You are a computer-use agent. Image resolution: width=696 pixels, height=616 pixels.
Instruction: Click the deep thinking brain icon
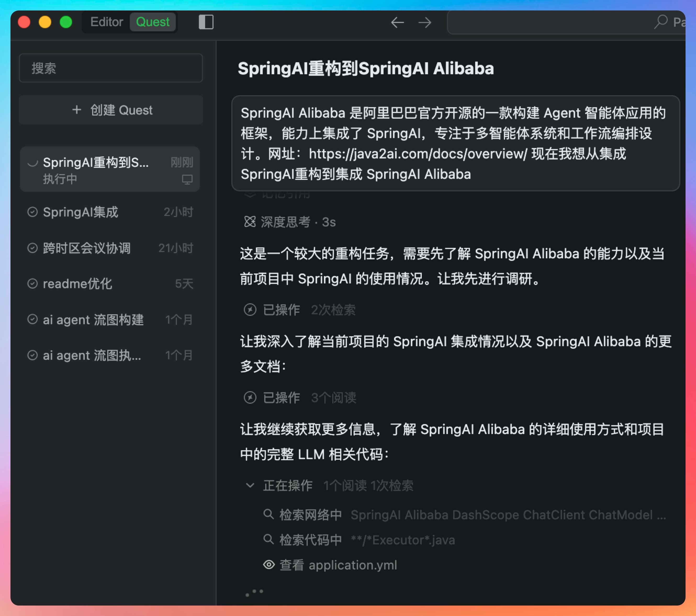coord(250,222)
